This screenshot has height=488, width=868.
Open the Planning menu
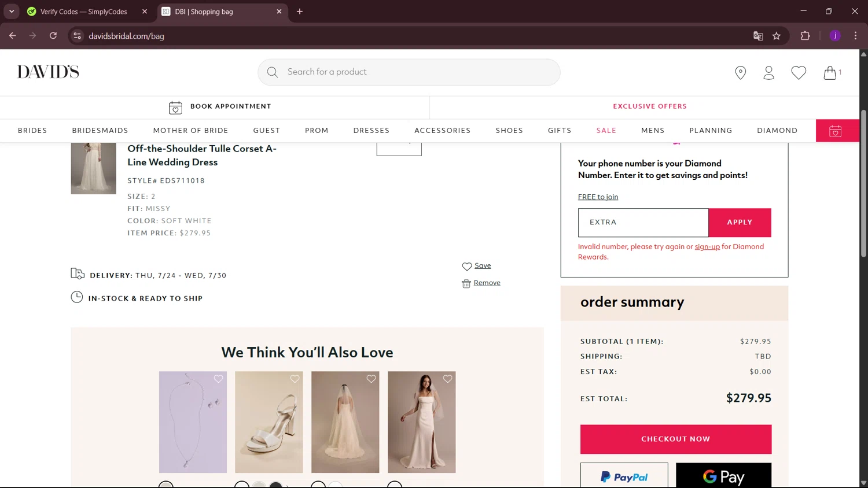click(711, 131)
